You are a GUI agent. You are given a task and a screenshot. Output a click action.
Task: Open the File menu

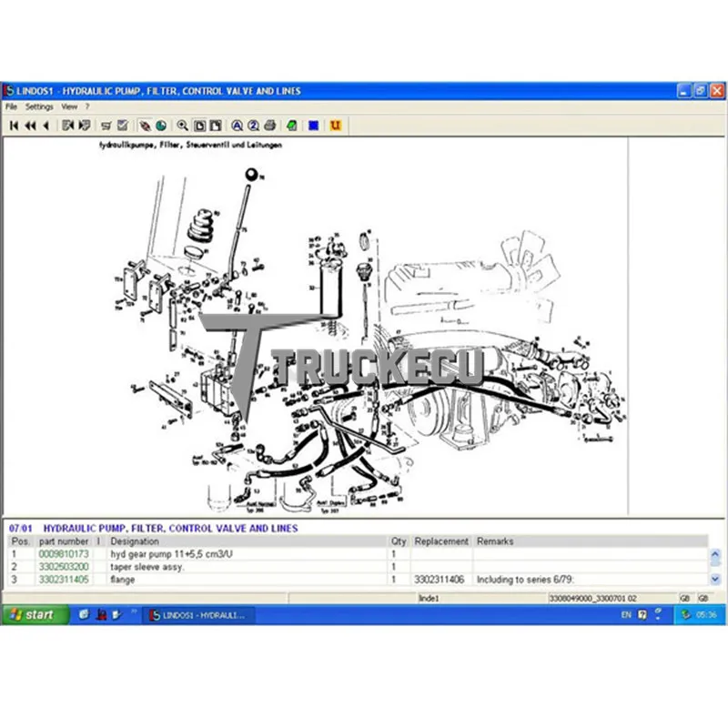tap(11, 106)
